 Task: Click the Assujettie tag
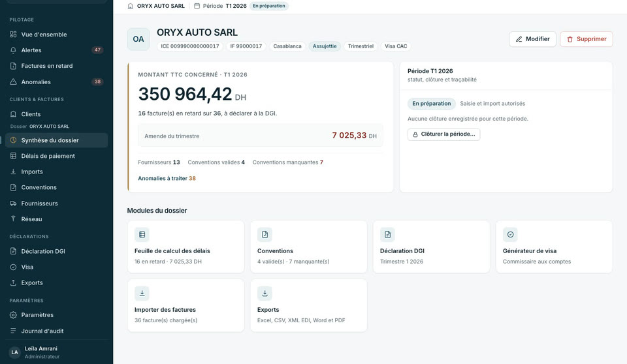click(x=325, y=46)
